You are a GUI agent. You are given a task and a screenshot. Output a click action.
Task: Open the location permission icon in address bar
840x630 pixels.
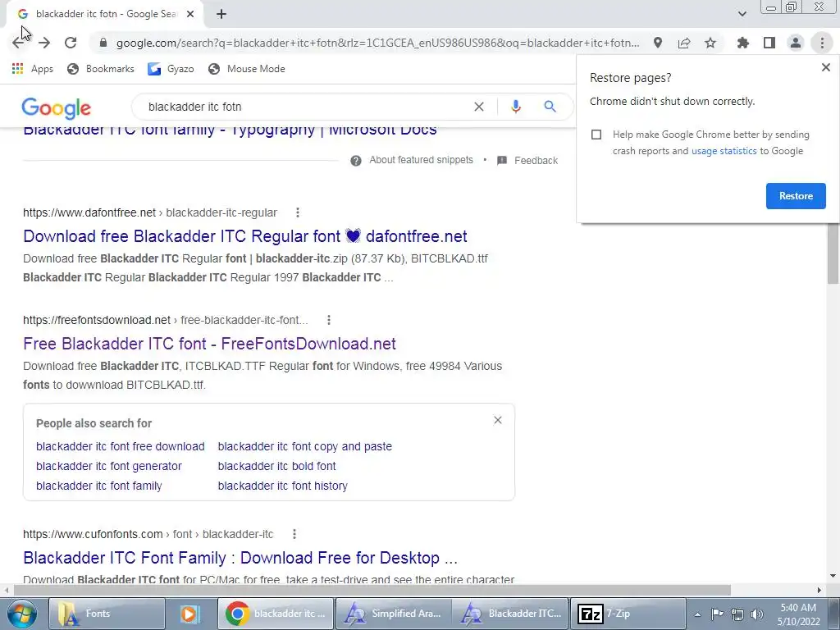pos(658,43)
